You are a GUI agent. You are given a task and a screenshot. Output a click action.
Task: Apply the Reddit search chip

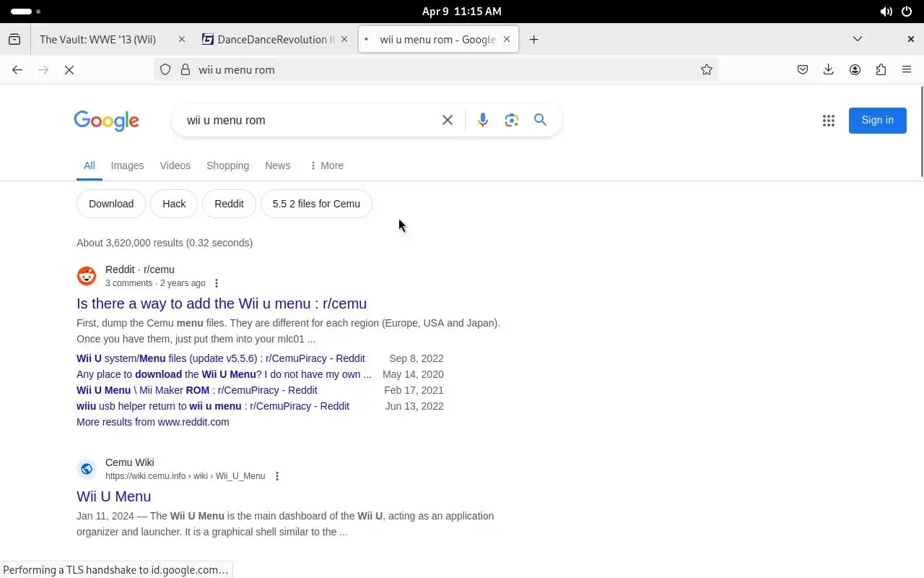229,204
